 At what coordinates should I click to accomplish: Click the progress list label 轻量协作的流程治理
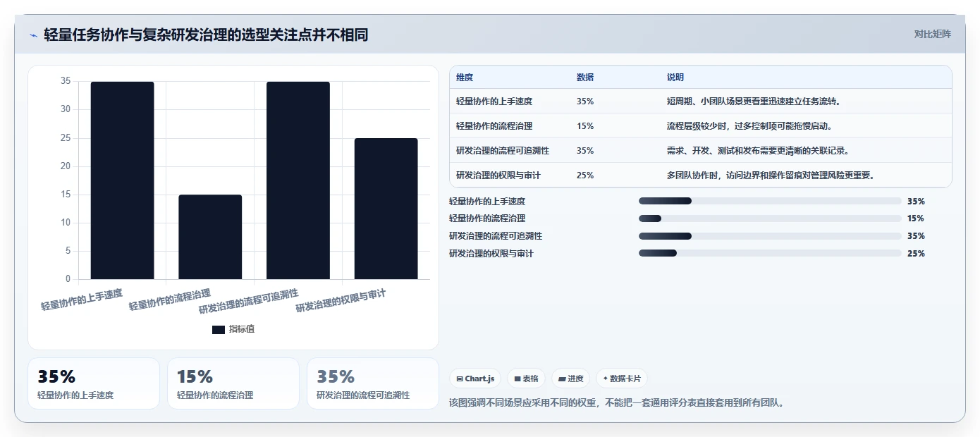point(487,218)
